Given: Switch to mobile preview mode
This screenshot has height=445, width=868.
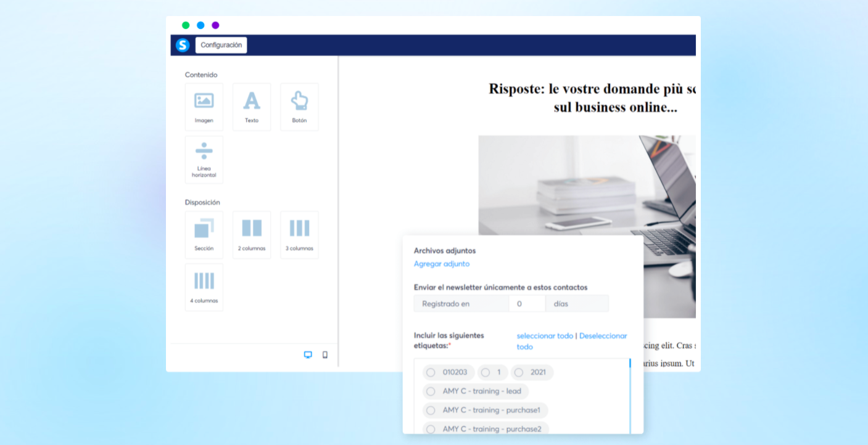Looking at the screenshot, I should [325, 355].
